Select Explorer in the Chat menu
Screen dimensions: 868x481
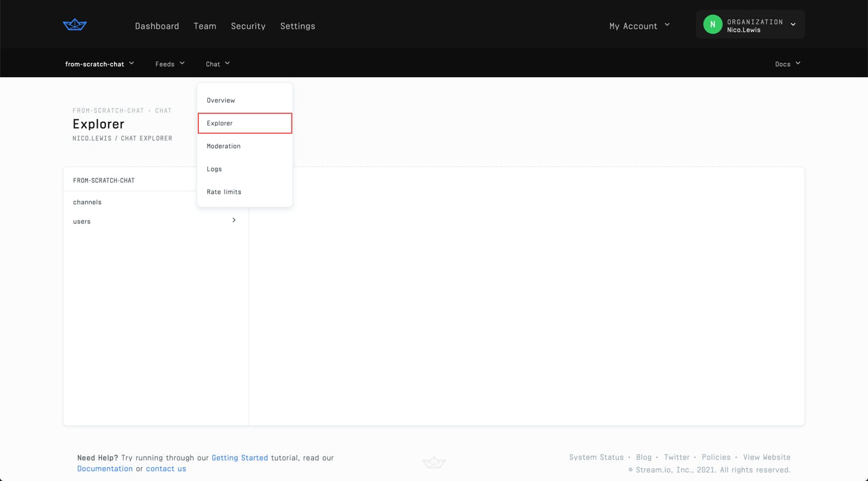245,123
